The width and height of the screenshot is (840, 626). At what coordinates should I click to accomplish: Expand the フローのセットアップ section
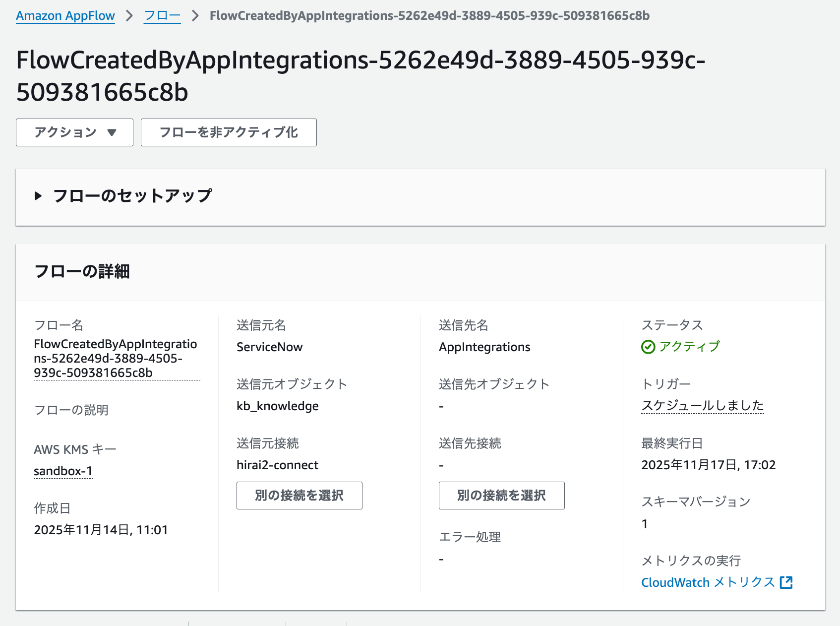(133, 195)
